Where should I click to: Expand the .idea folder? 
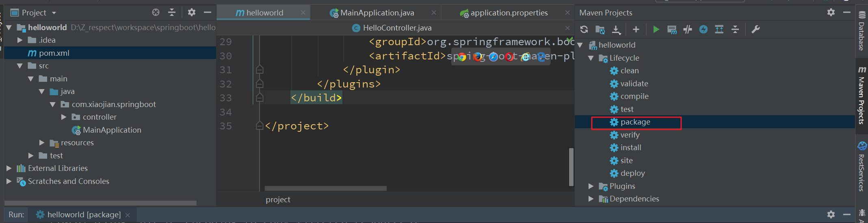pos(19,40)
